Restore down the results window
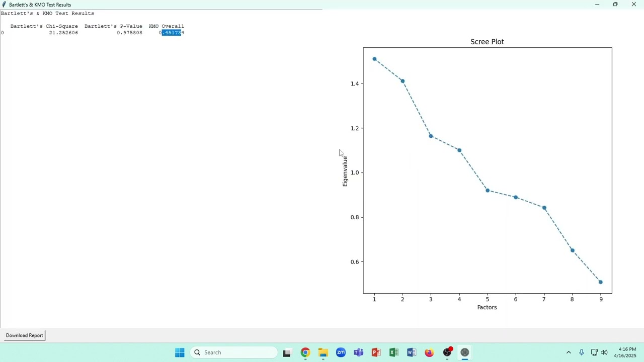The image size is (644, 362). coord(615,5)
